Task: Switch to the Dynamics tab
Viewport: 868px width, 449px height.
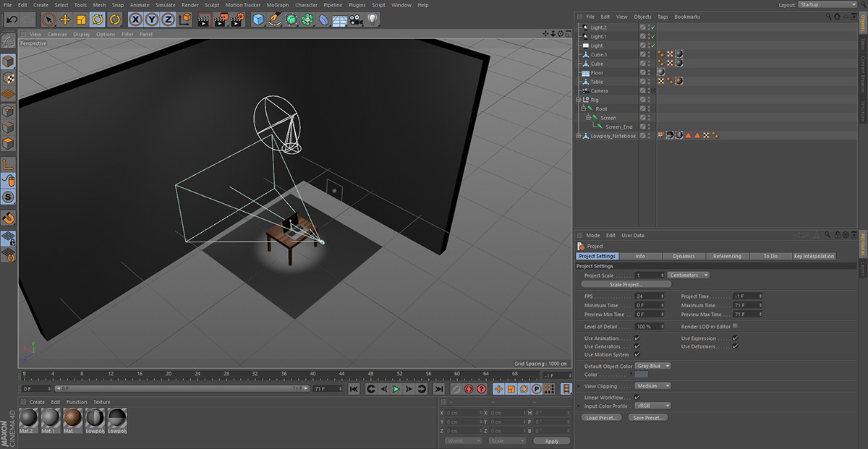Action: click(x=684, y=256)
